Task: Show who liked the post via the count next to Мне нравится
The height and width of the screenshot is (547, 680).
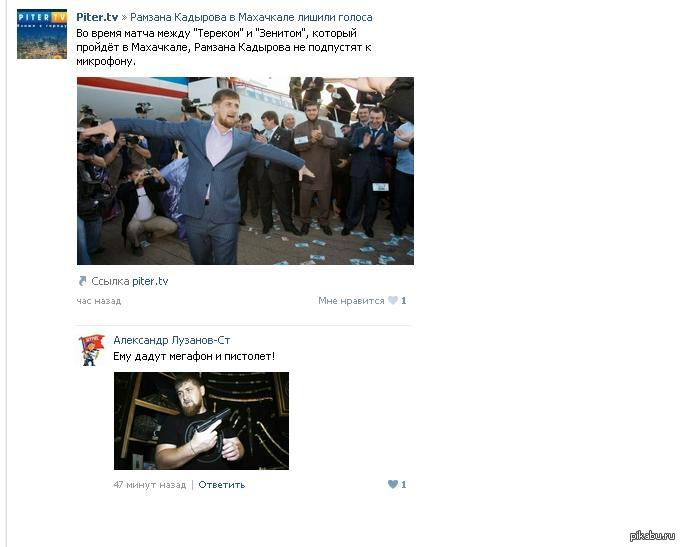Action: [404, 301]
